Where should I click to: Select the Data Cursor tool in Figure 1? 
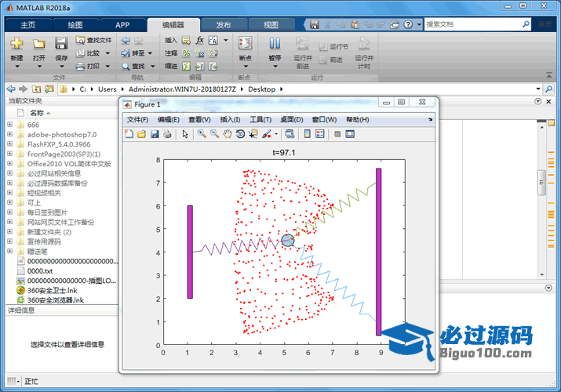point(253,134)
